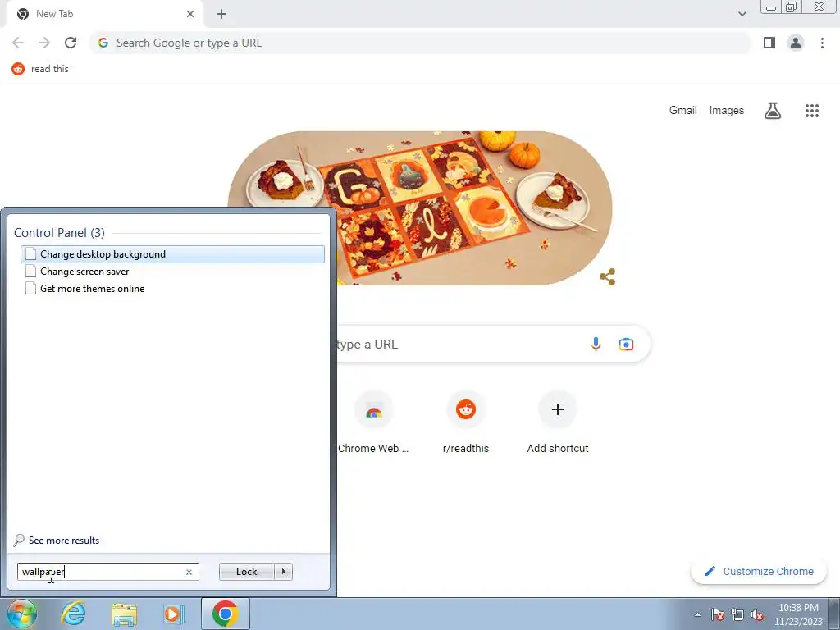Click the Chrome address bar

pos(420,43)
